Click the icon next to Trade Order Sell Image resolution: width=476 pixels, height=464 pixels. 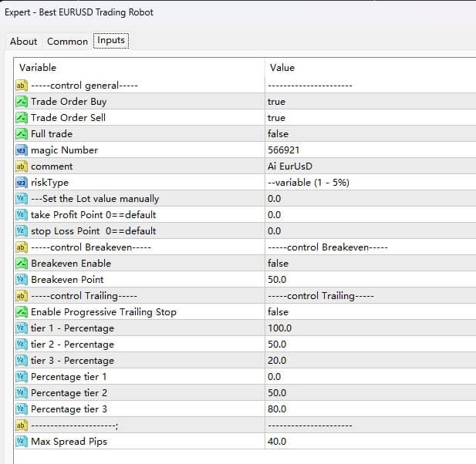pyautogui.click(x=22, y=118)
